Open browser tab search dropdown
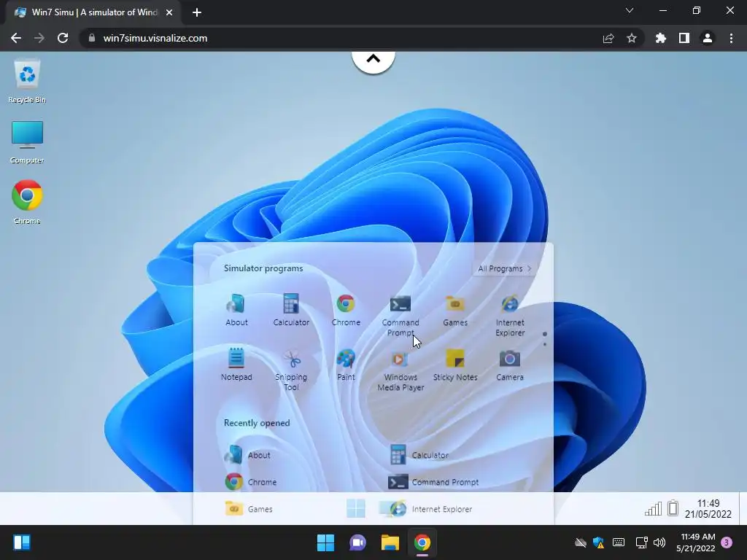747x560 pixels. 630,10
